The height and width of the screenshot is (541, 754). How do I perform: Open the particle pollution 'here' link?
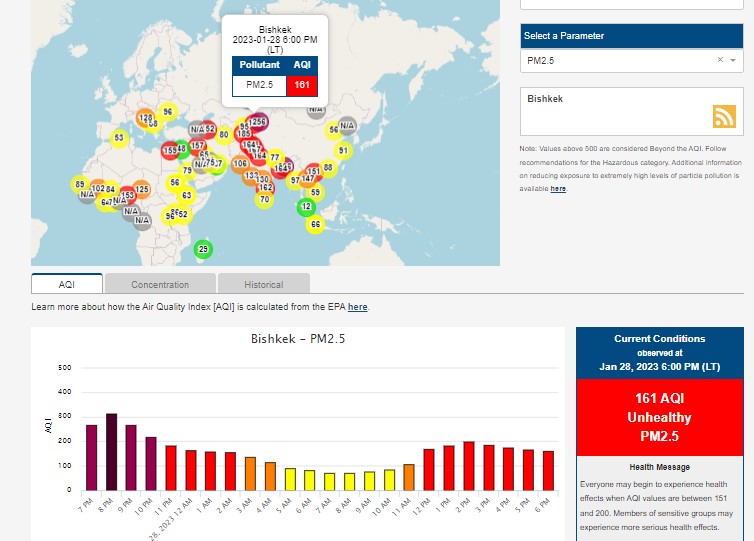point(558,188)
